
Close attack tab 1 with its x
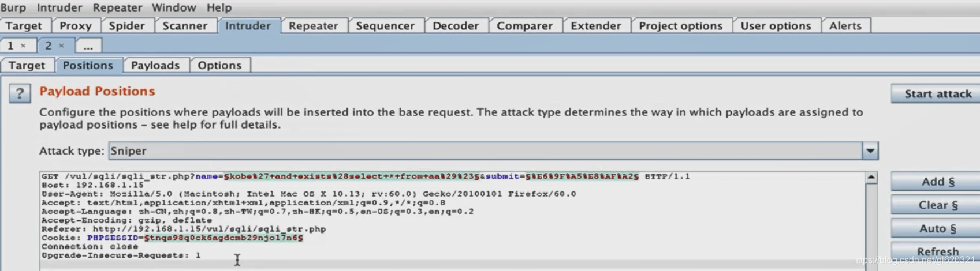pos(23,46)
